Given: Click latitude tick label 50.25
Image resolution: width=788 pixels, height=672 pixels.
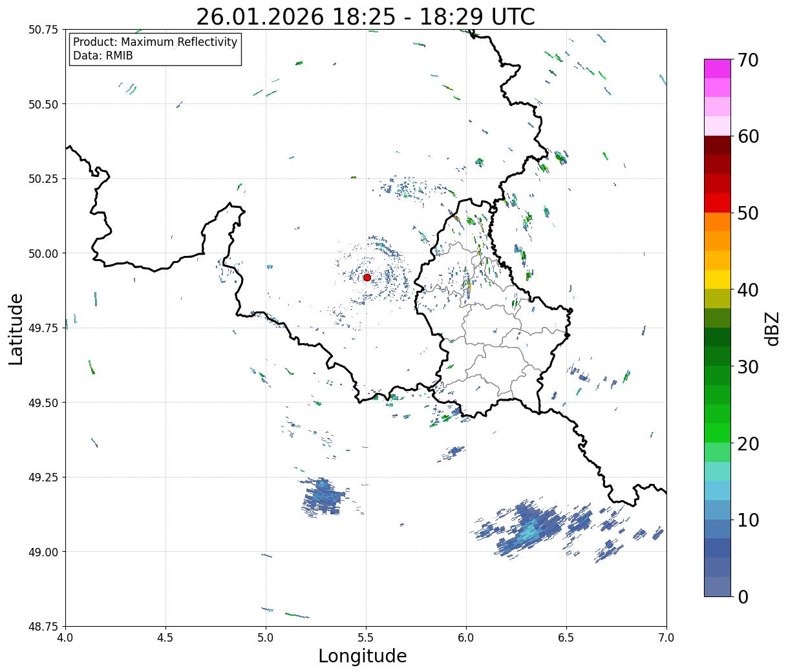Looking at the screenshot, I should tap(43, 179).
